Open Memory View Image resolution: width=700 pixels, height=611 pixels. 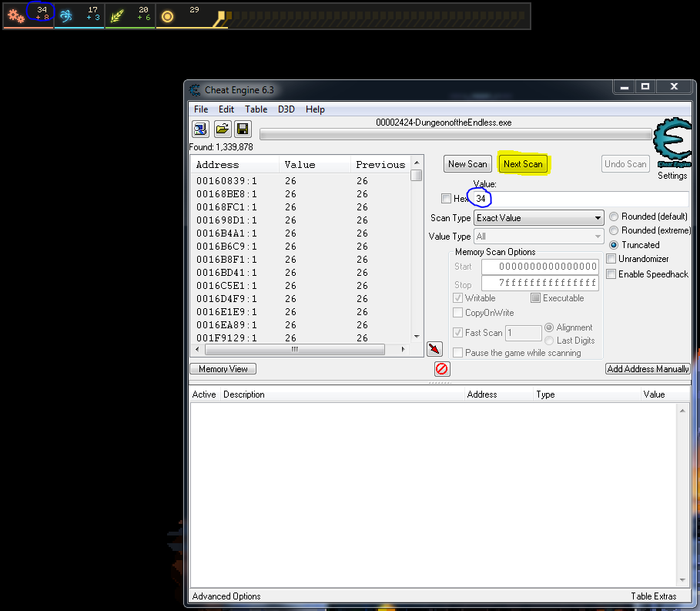coord(223,369)
